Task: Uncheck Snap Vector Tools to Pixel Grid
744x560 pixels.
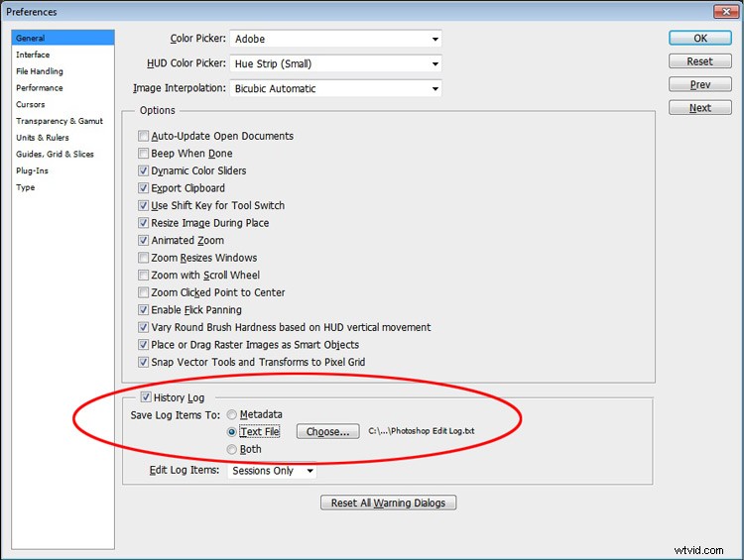Action: click(143, 363)
